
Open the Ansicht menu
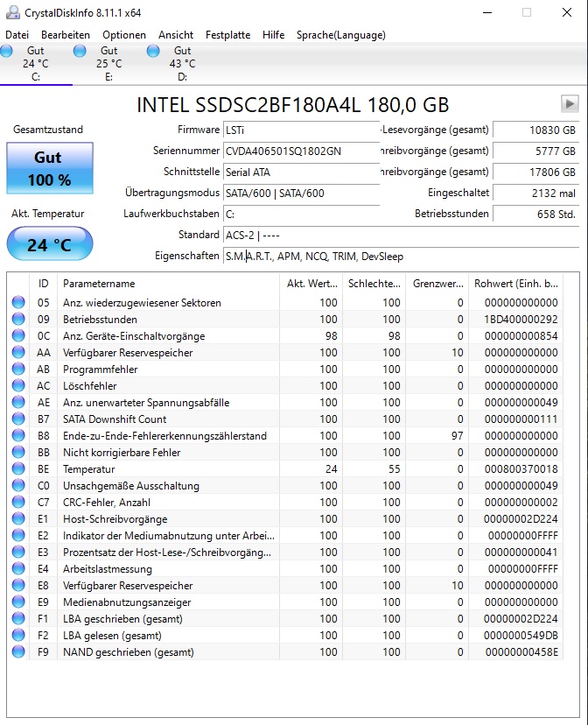176,35
